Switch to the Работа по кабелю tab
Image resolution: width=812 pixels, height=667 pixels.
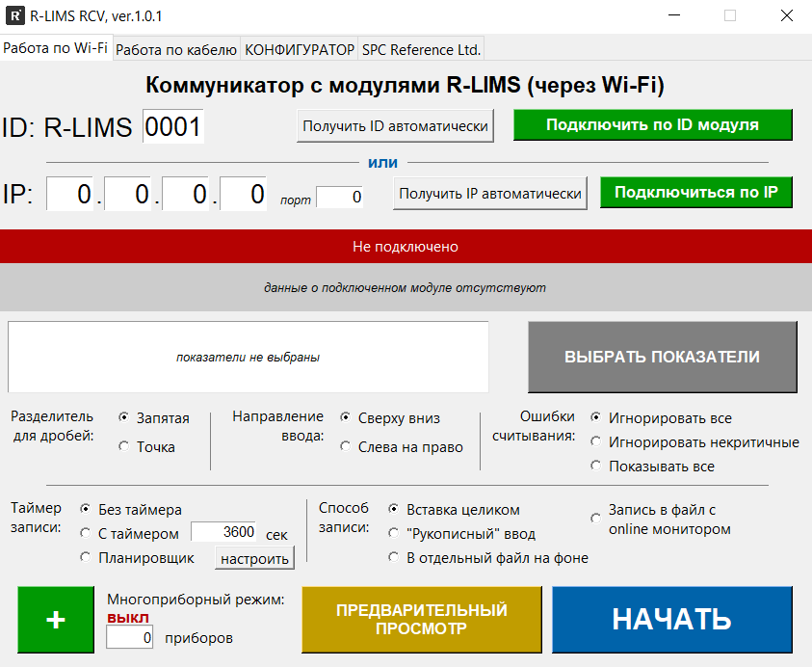point(175,50)
